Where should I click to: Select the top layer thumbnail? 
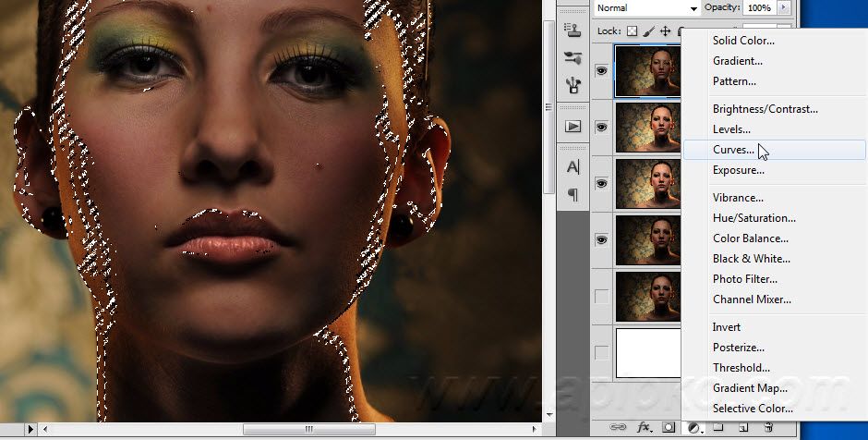[647, 71]
